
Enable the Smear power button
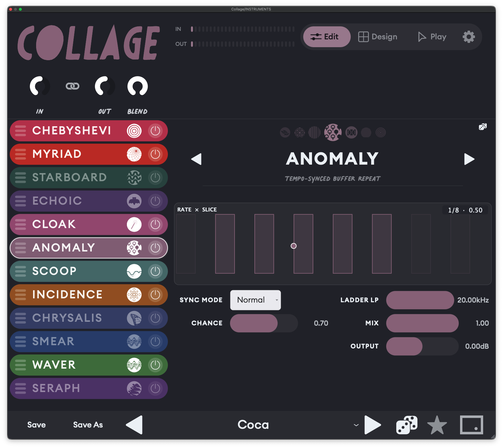pos(156,342)
